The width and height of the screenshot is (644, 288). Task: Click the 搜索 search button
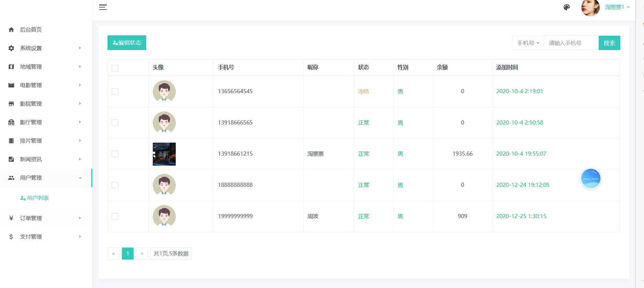[x=609, y=43]
